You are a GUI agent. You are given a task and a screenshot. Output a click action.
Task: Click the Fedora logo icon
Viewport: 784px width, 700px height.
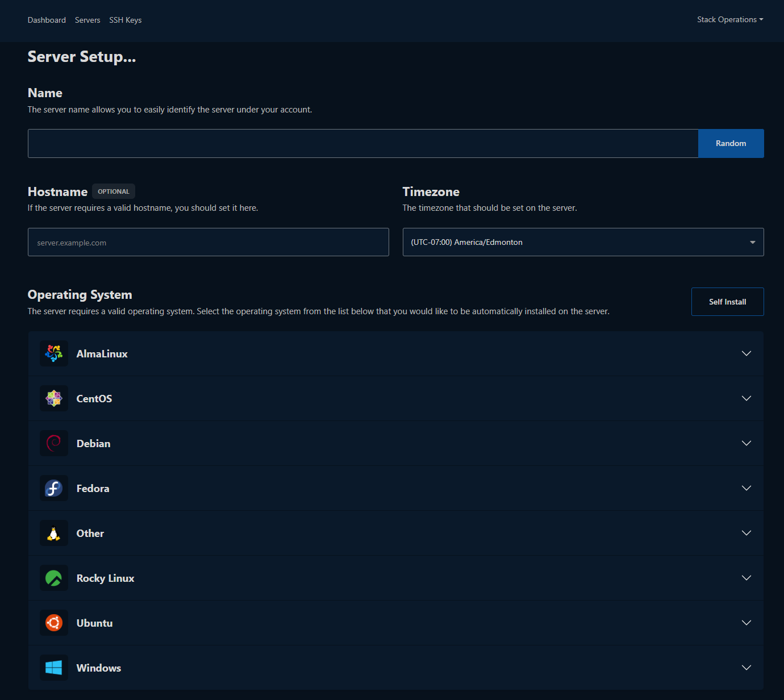[54, 488]
